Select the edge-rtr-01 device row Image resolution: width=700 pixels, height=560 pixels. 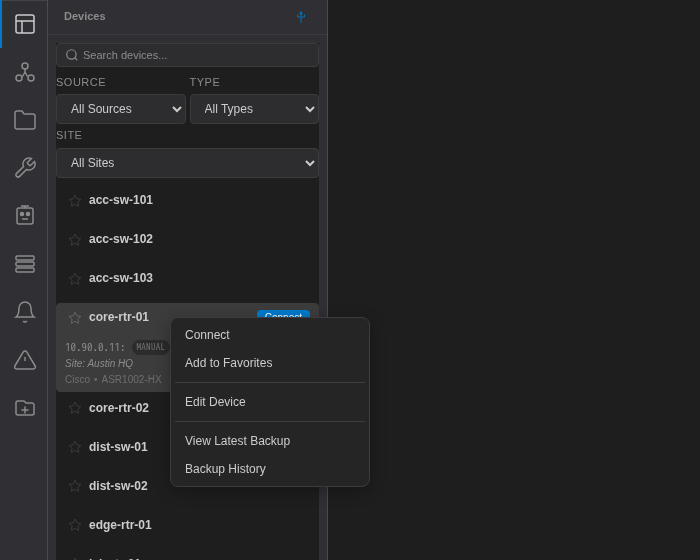(x=188, y=525)
